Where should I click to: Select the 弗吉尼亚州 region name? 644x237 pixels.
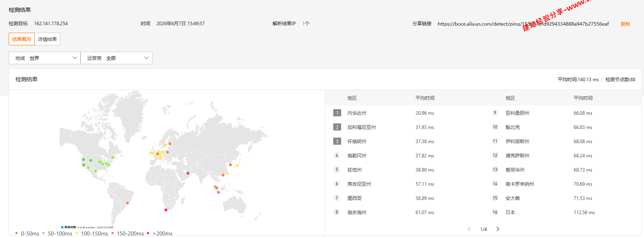point(359,184)
